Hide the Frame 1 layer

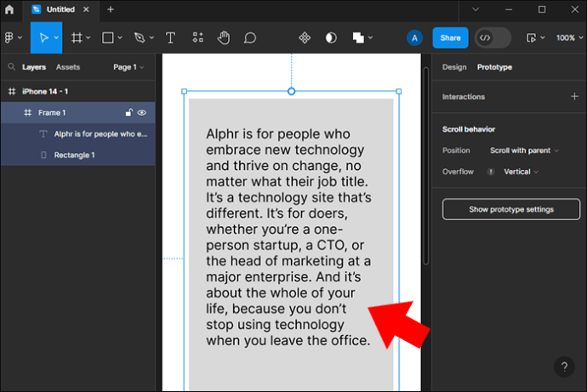(x=142, y=112)
